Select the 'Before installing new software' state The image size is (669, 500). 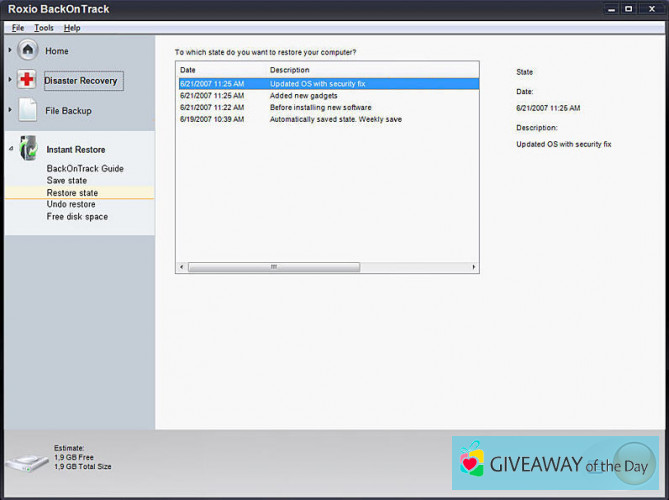[x=320, y=108]
